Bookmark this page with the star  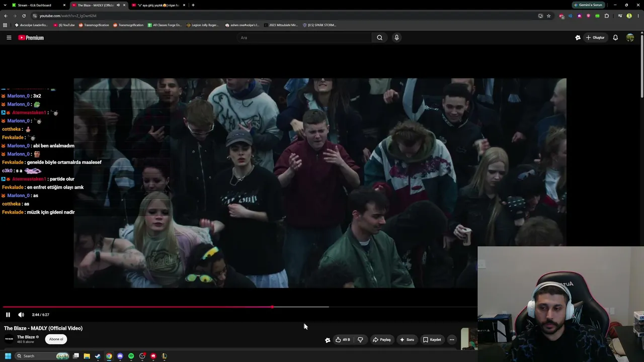(548, 16)
